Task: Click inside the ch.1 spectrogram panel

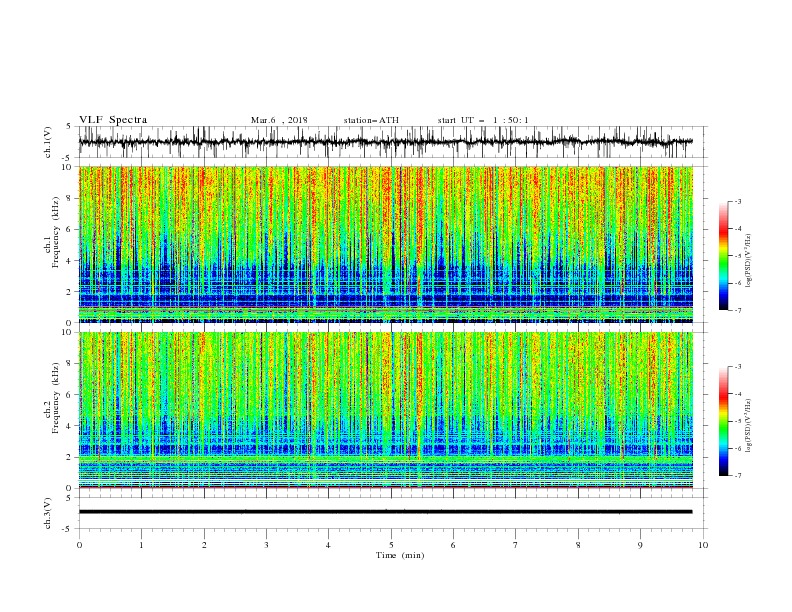Action: tap(385, 244)
